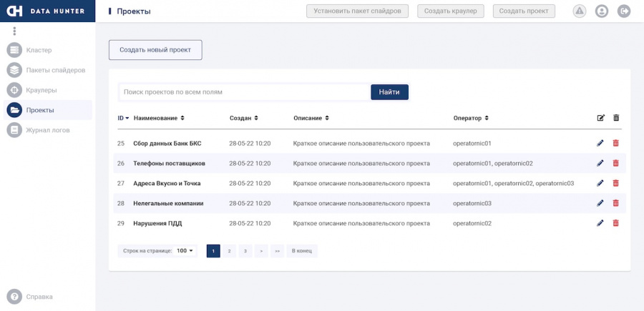
Task: Go to next page arrow
Action: coord(261,251)
